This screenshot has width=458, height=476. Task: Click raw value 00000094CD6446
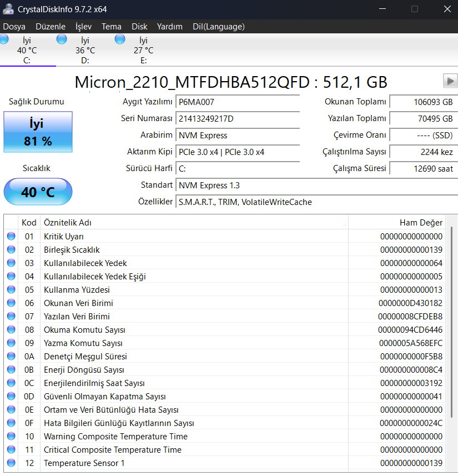410,330
